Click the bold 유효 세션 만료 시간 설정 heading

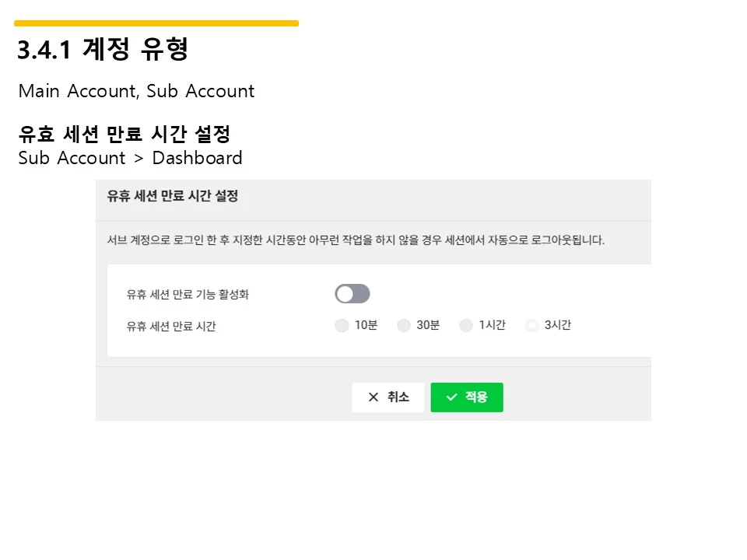(124, 134)
